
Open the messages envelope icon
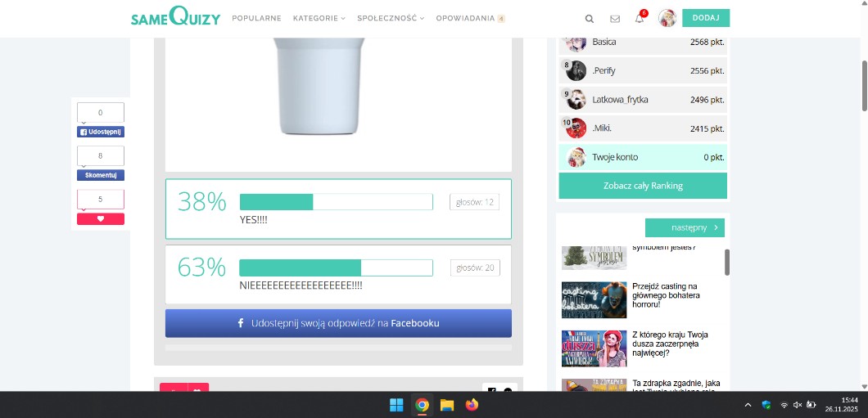[615, 19]
